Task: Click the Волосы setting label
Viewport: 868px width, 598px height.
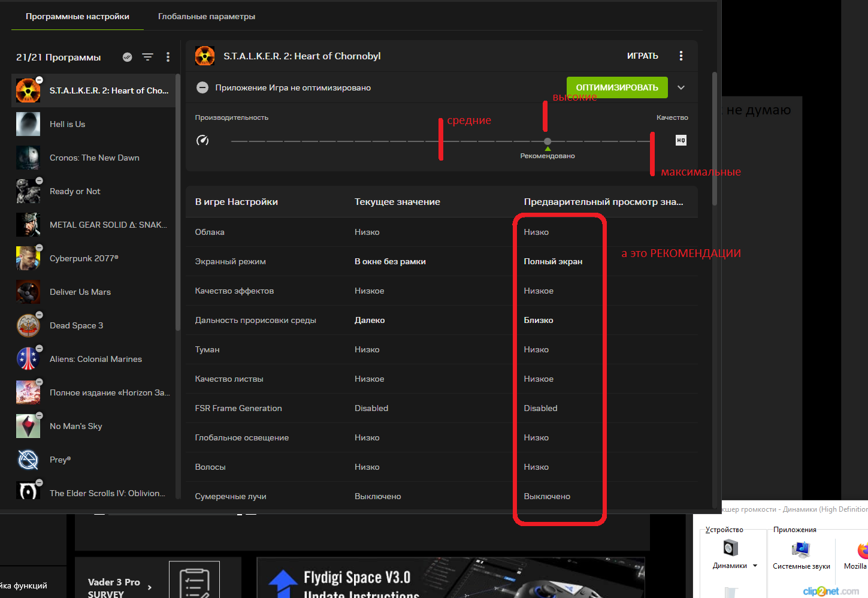Action: [210, 467]
